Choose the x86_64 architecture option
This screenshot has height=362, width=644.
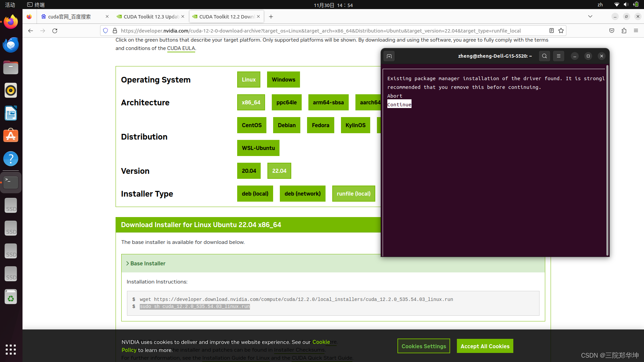point(251,103)
